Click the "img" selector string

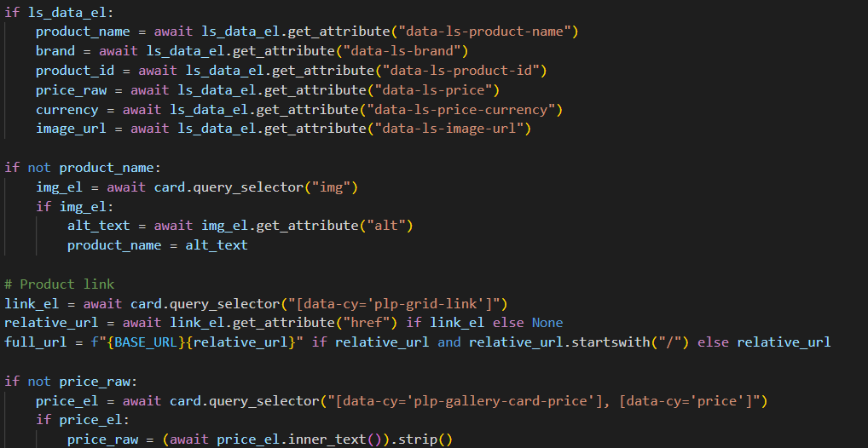331,187
